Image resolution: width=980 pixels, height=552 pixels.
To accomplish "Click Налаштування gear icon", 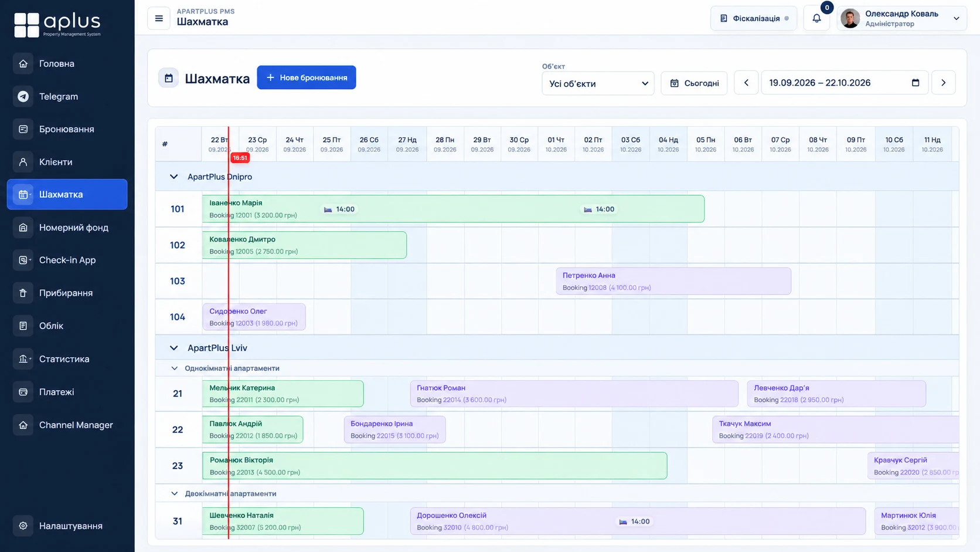I will tap(23, 526).
